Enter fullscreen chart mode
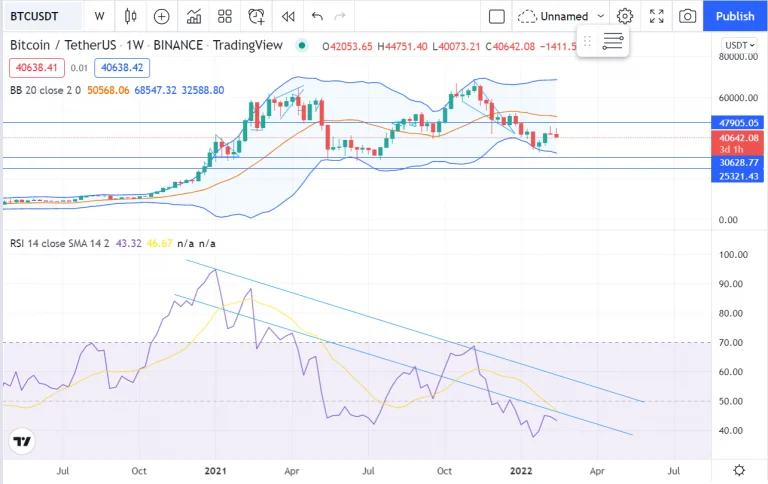Image resolution: width=768 pixels, height=484 pixels. (x=656, y=16)
